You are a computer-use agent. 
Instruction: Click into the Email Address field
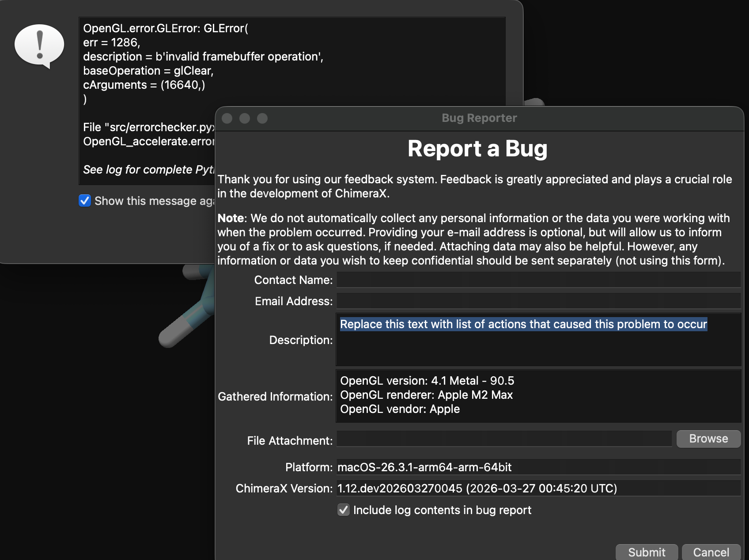(538, 301)
